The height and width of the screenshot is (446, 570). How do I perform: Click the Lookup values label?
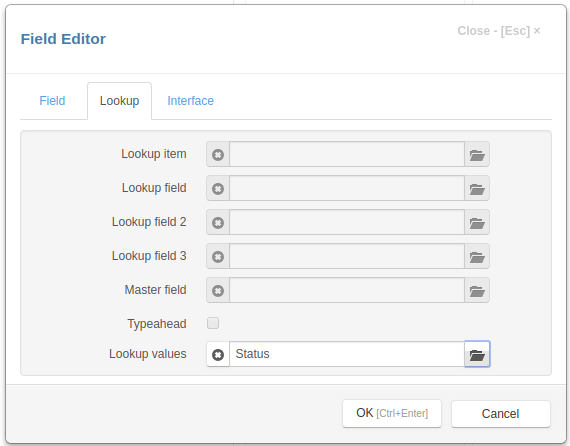point(148,354)
